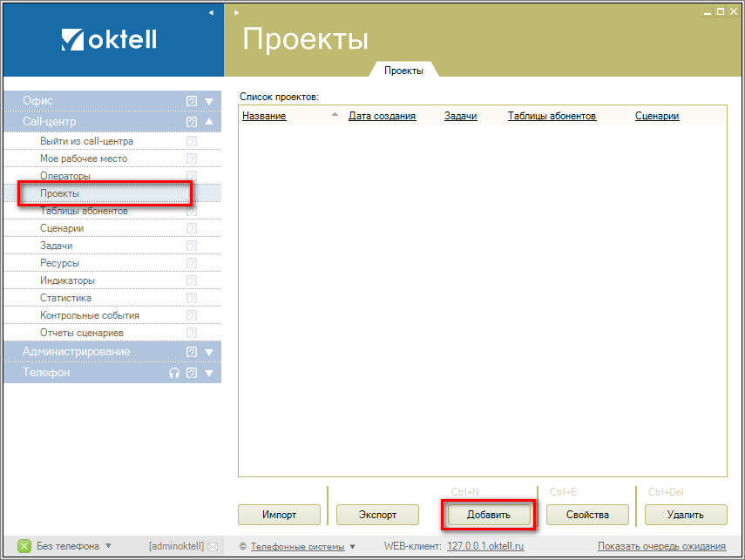Sort list by Дата создания column header
This screenshot has height=560, width=745.
click(x=383, y=116)
